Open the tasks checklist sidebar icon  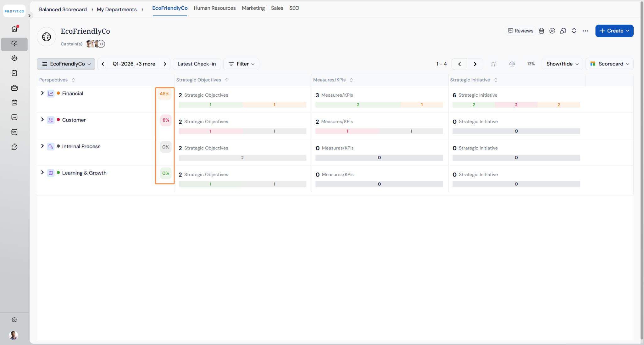pyautogui.click(x=14, y=73)
